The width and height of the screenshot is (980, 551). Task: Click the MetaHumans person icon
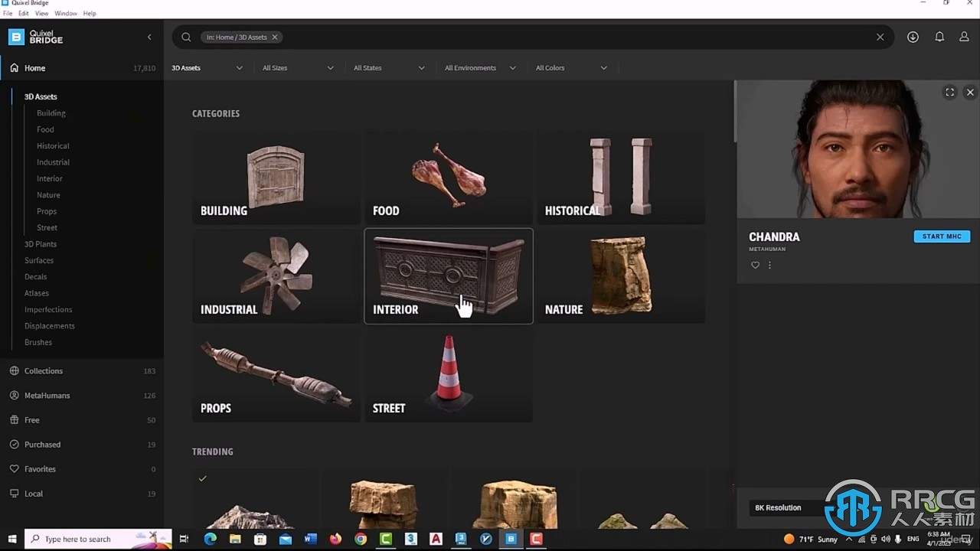pos(14,395)
